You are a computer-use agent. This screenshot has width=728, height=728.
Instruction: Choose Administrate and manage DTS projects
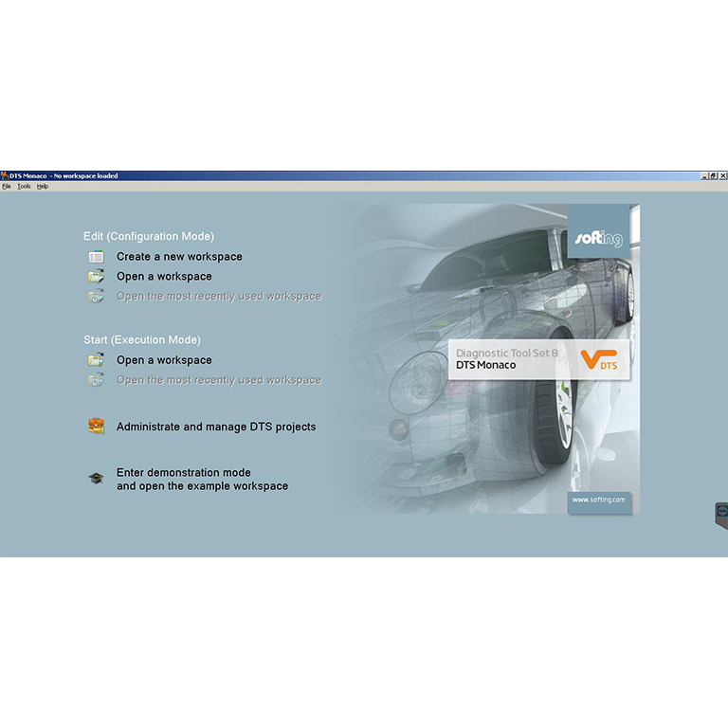click(216, 427)
